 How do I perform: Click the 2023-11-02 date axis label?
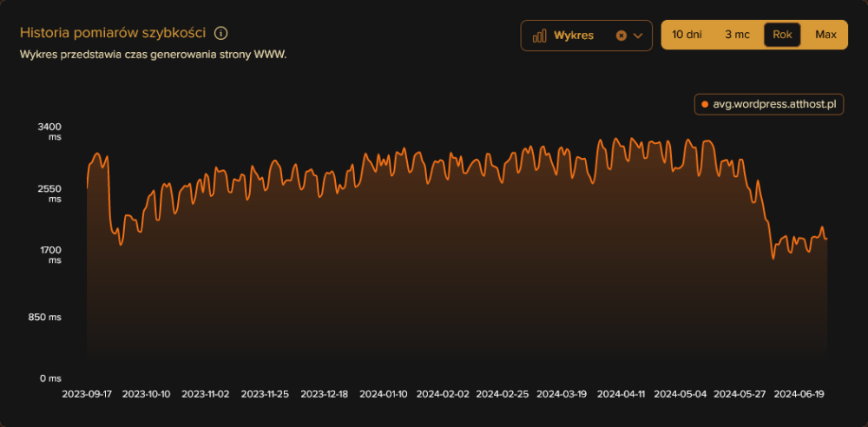(206, 393)
